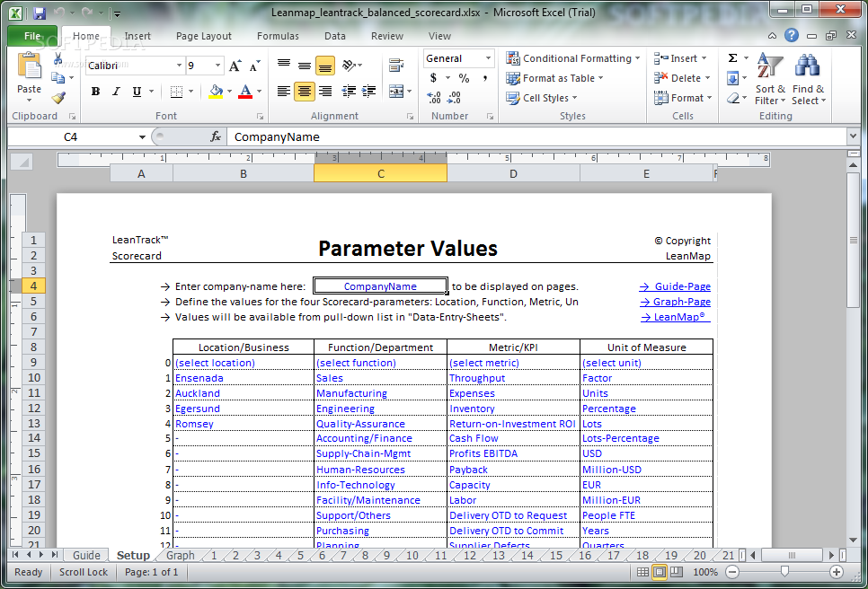Toggle Italic formatting
Image resolution: width=868 pixels, height=589 pixels.
tap(116, 92)
